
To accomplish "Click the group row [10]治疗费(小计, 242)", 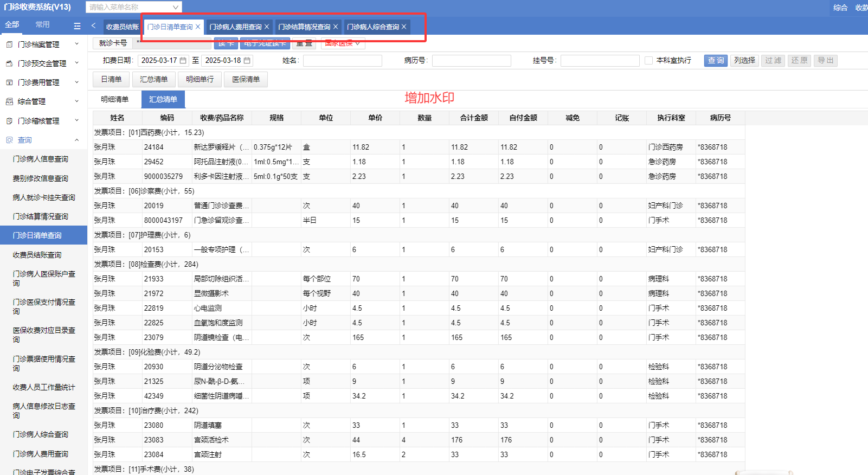I will click(x=419, y=410).
